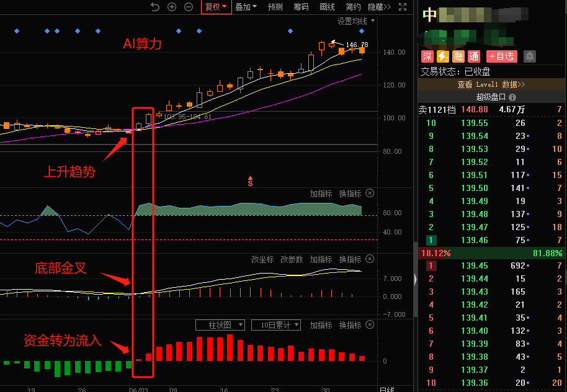Click 换指标 in the MACD panel

[350, 260]
